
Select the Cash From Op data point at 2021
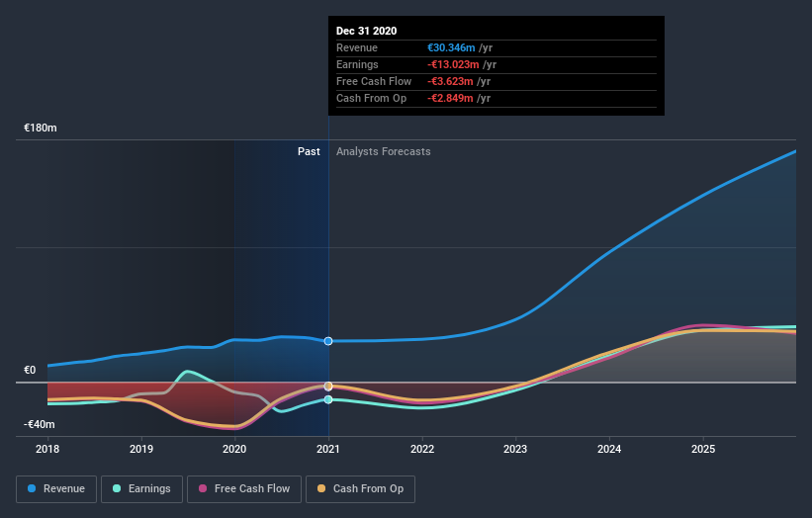click(x=328, y=387)
